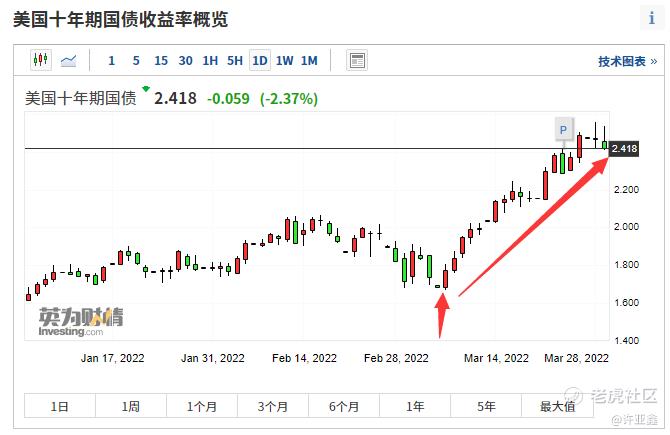Select the 1W interval
The width and height of the screenshot is (670, 435).
pos(285,61)
